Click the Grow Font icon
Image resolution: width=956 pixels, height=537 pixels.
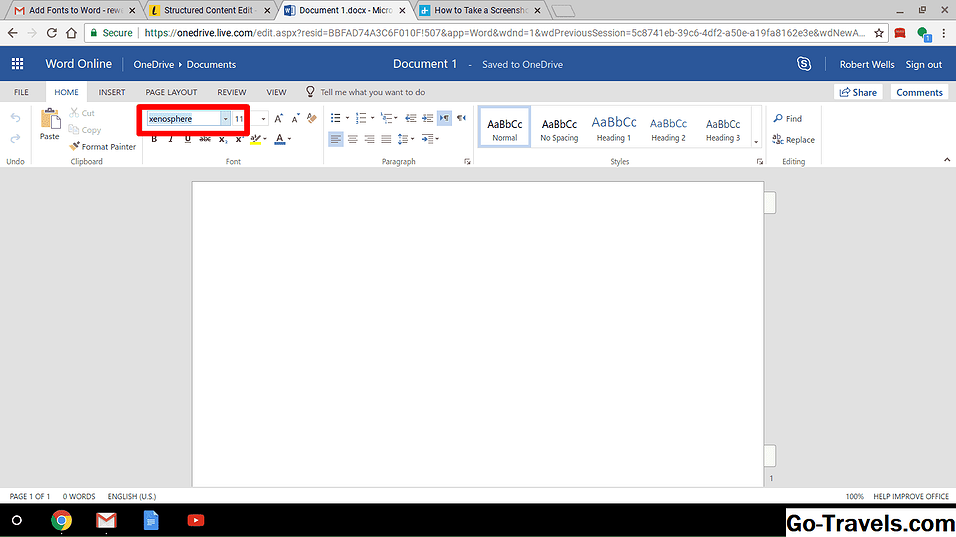click(279, 118)
